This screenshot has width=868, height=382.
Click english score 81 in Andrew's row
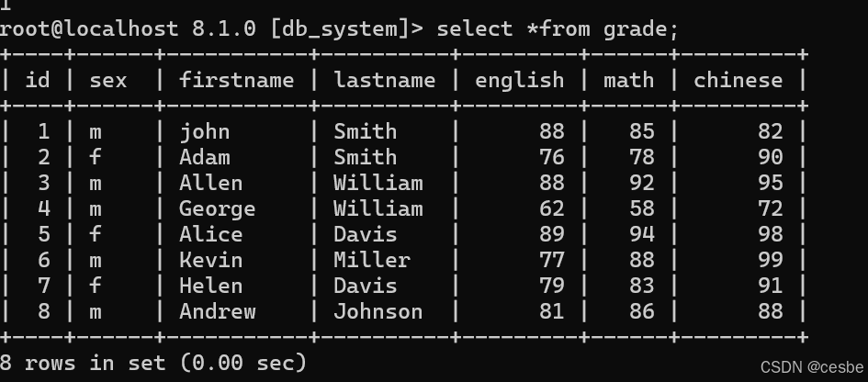coord(551,311)
